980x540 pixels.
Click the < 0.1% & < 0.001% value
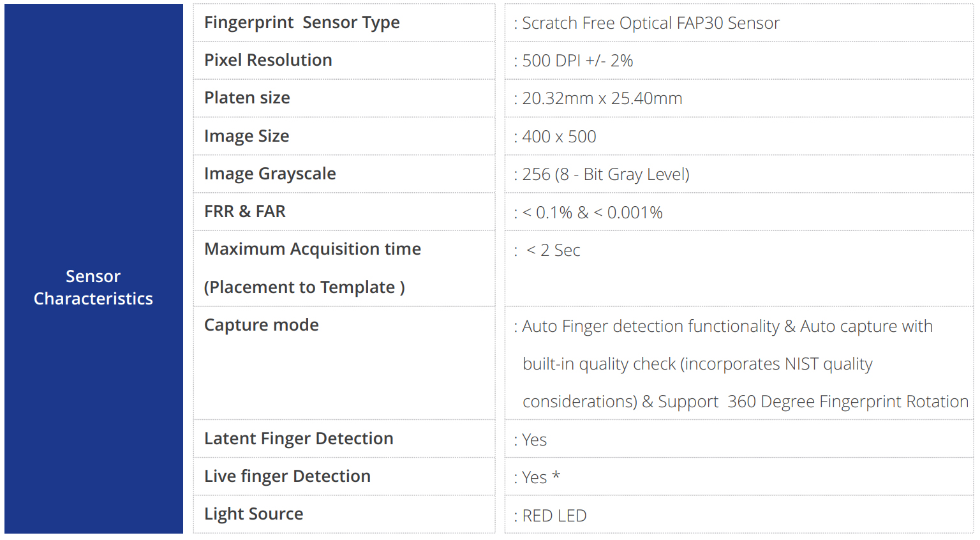[x=592, y=213]
